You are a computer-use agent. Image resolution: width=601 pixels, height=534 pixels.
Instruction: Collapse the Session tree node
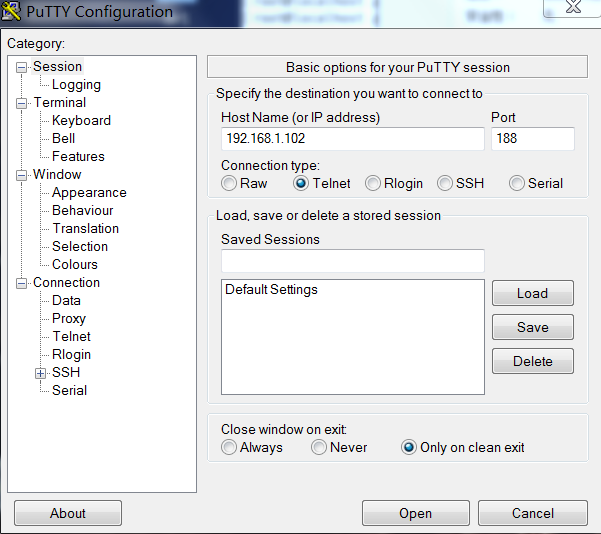click(21, 67)
